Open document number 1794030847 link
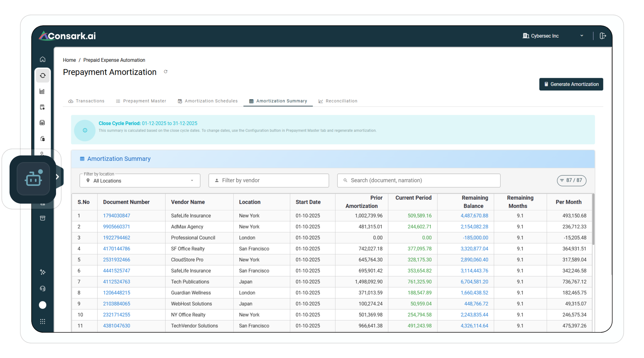The height and width of the screenshot is (358, 644). [117, 216]
